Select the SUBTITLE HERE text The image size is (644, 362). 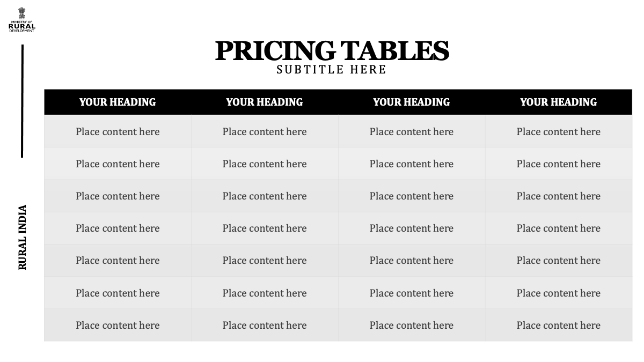(332, 70)
